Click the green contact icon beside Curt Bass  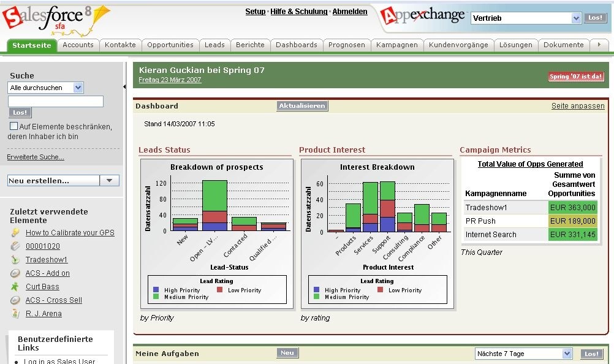(13, 286)
